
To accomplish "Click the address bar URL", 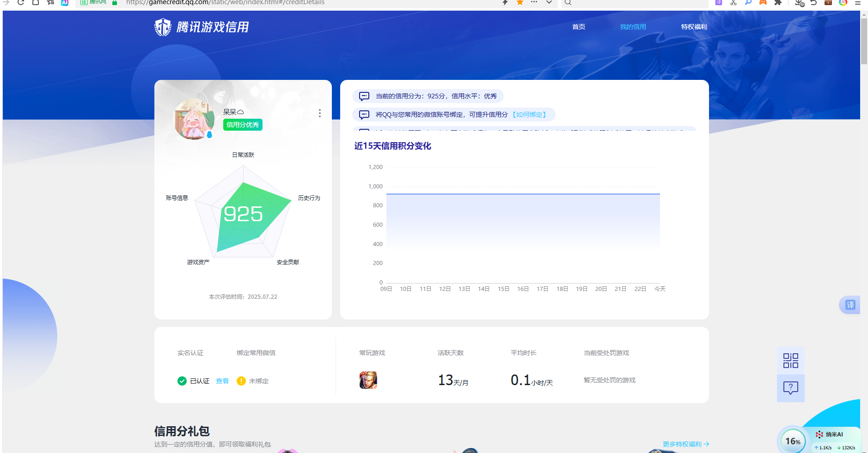I will pyautogui.click(x=225, y=2).
